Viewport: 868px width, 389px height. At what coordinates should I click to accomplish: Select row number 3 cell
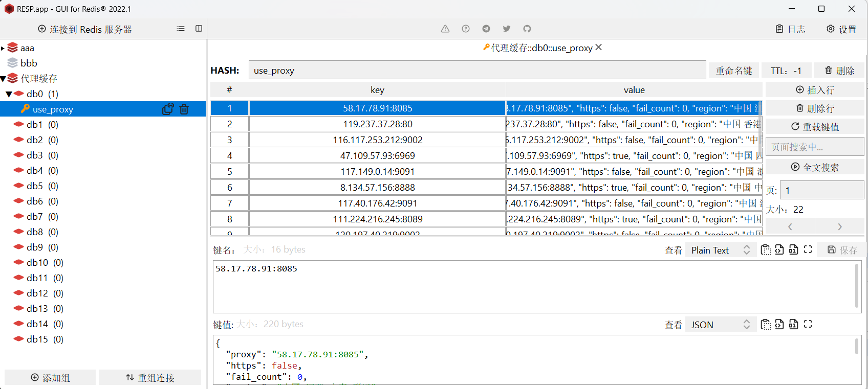point(230,140)
